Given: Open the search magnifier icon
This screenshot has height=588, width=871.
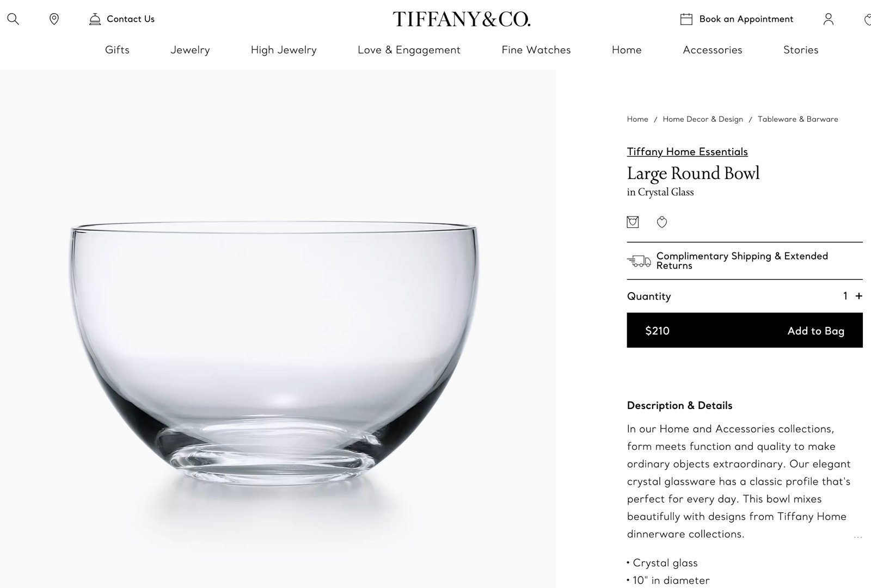Looking at the screenshot, I should coord(13,19).
